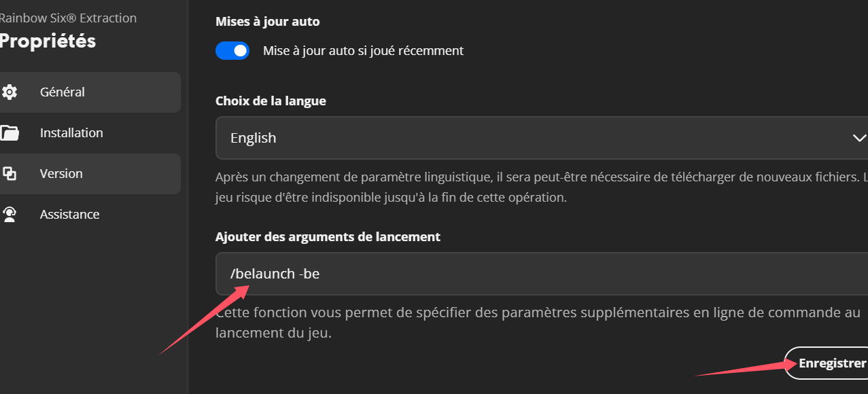Click the 'Ajouter des arguments de lancement' heading
Screen dimensions: 868x394
(x=328, y=236)
